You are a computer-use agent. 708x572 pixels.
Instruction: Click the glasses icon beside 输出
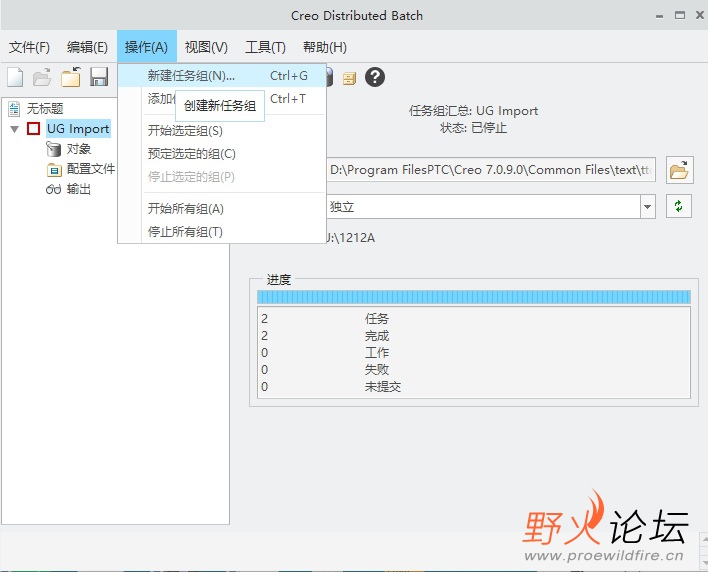click(53, 189)
